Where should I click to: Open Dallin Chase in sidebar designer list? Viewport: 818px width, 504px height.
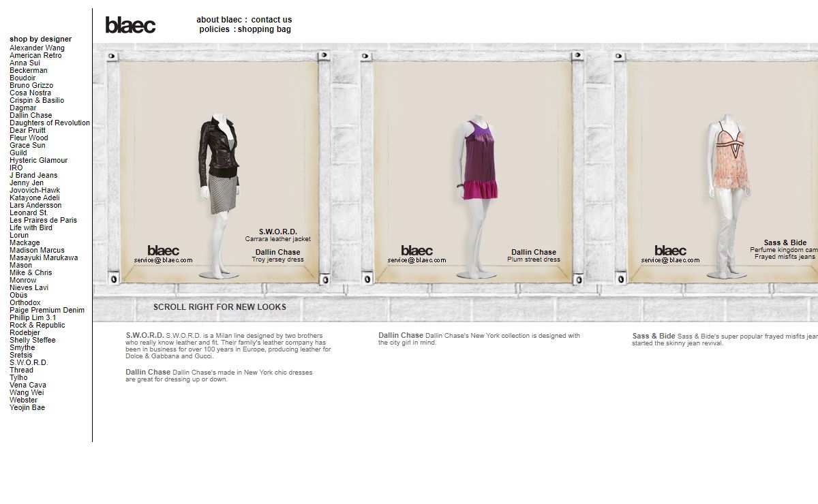tap(31, 115)
